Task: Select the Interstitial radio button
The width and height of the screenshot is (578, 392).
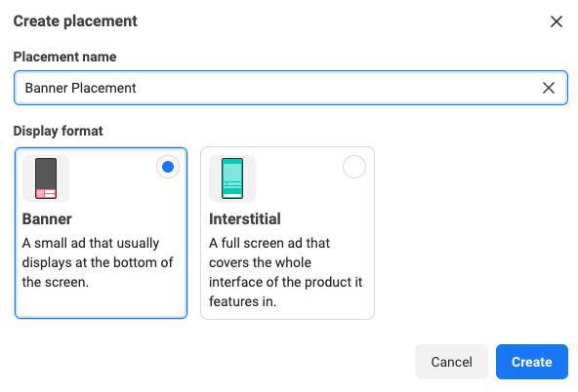Action: 354,167
